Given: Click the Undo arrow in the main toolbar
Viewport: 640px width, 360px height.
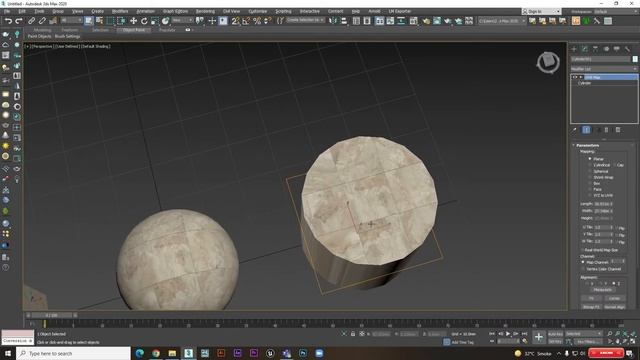Looking at the screenshot, I should [x=9, y=21].
